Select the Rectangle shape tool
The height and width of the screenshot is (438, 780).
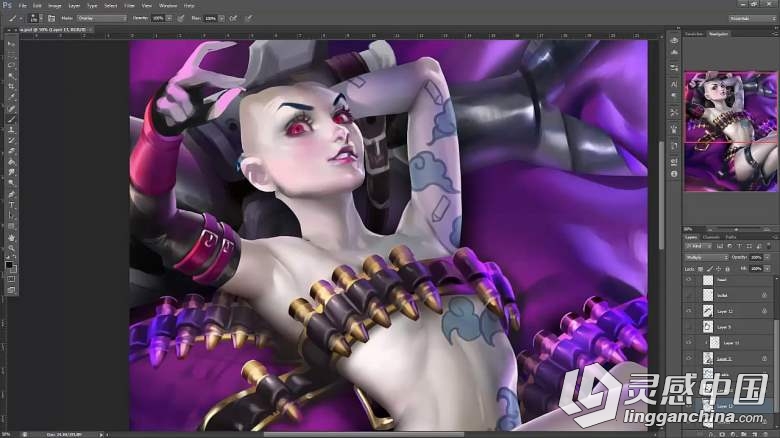11,226
